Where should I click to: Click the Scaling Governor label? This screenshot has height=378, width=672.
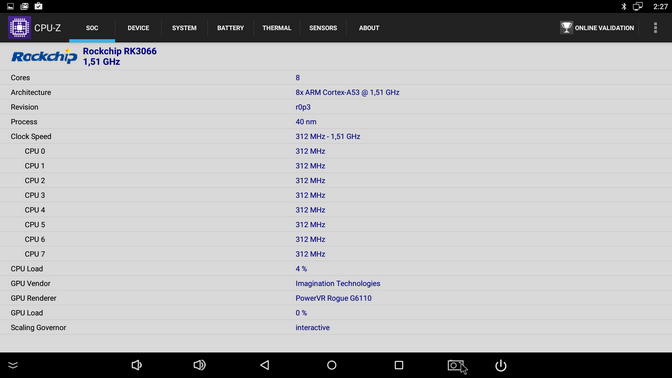point(38,327)
